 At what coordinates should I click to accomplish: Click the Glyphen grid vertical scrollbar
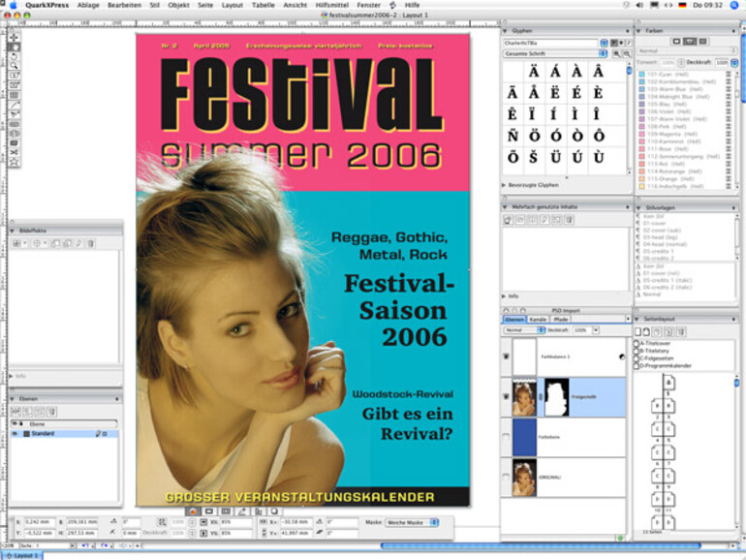tap(630, 119)
